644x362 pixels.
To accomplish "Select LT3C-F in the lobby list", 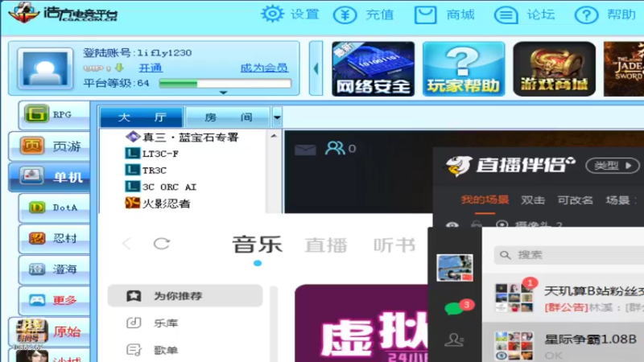I will point(151,154).
